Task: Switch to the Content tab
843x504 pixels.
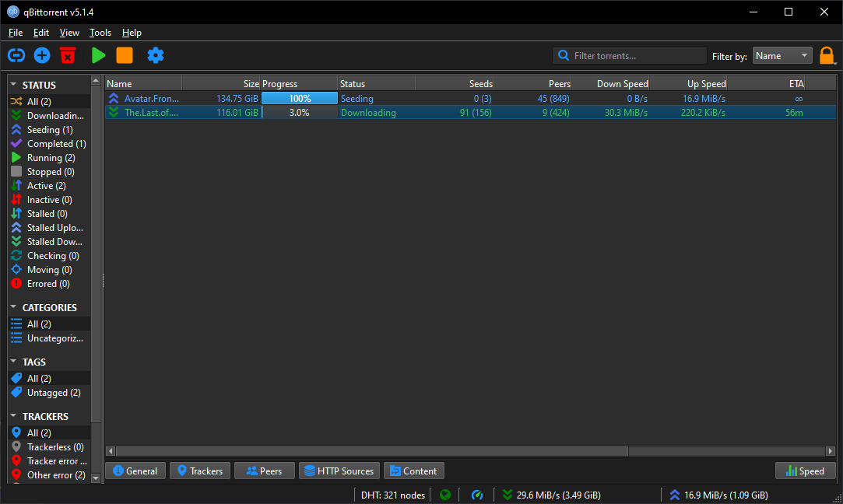Action: tap(414, 471)
